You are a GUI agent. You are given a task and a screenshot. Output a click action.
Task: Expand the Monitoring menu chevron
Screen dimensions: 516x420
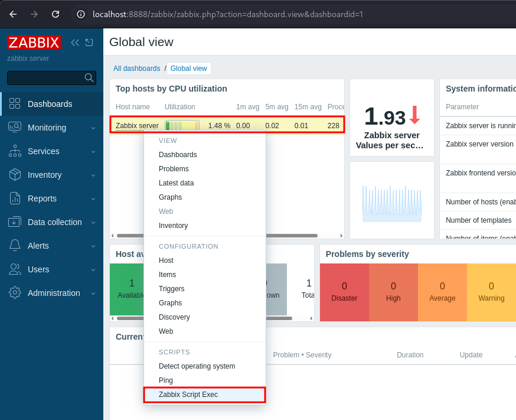point(93,128)
